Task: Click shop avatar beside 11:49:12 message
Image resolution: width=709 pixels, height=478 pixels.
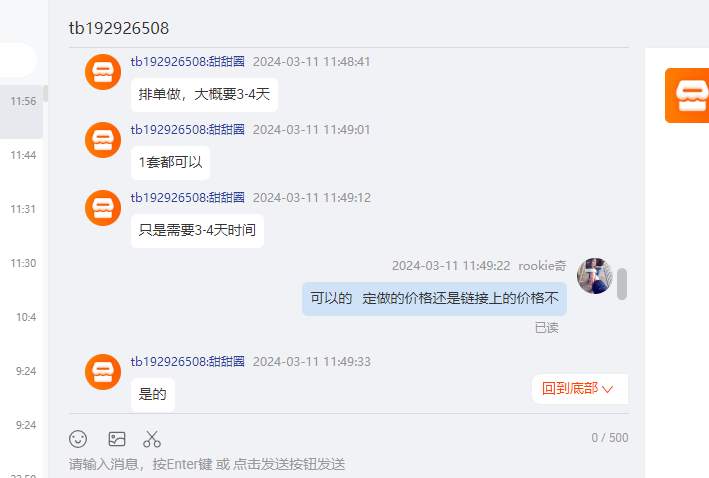Action: (x=103, y=208)
